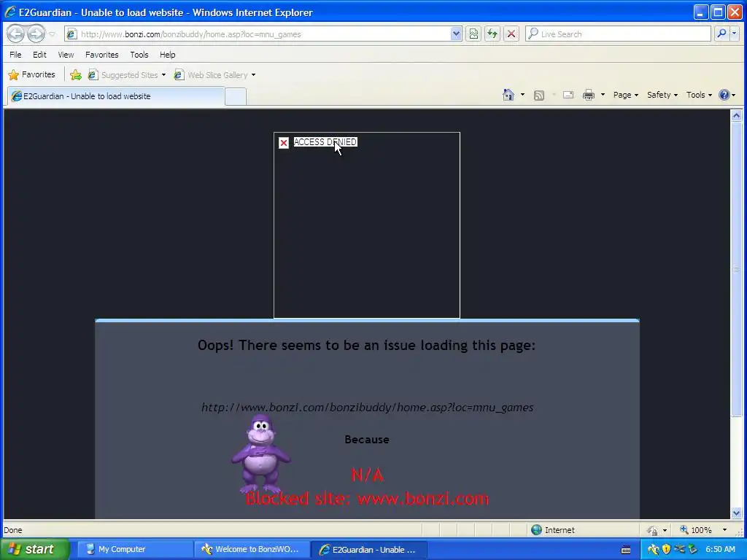Expand Web Slice Gallery dropdown arrow

point(253,75)
